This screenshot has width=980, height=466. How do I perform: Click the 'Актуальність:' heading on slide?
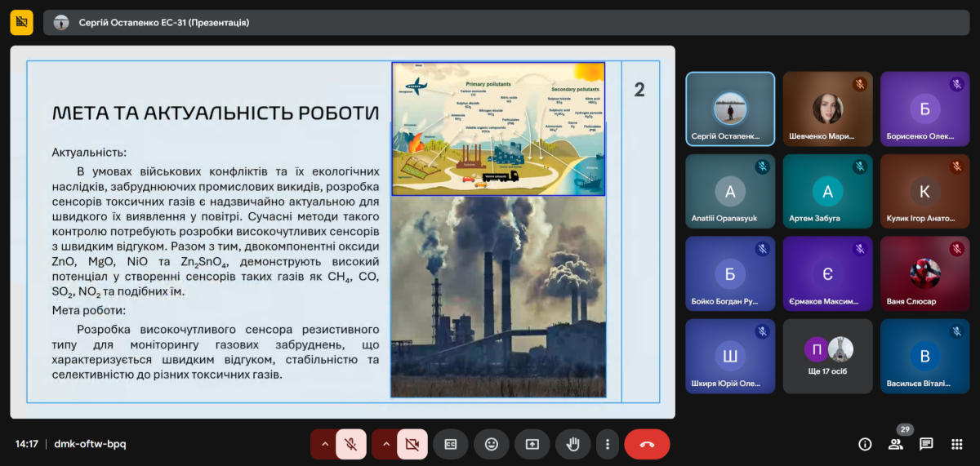89,153
